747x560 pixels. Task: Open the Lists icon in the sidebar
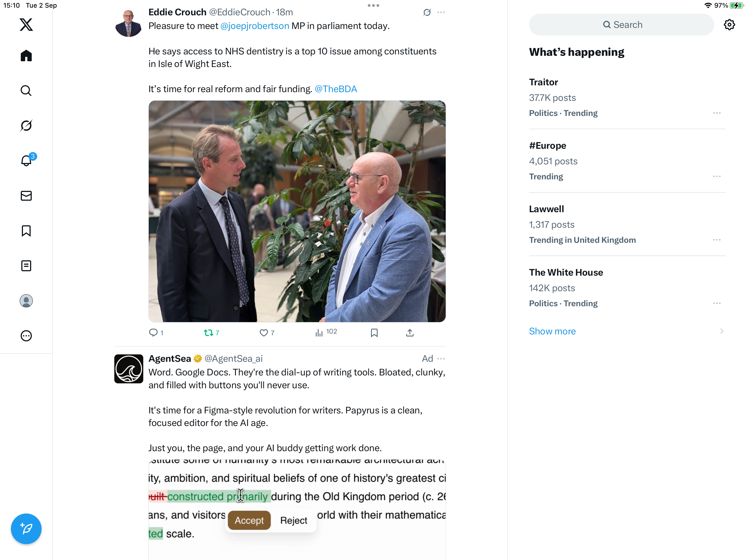(26, 266)
